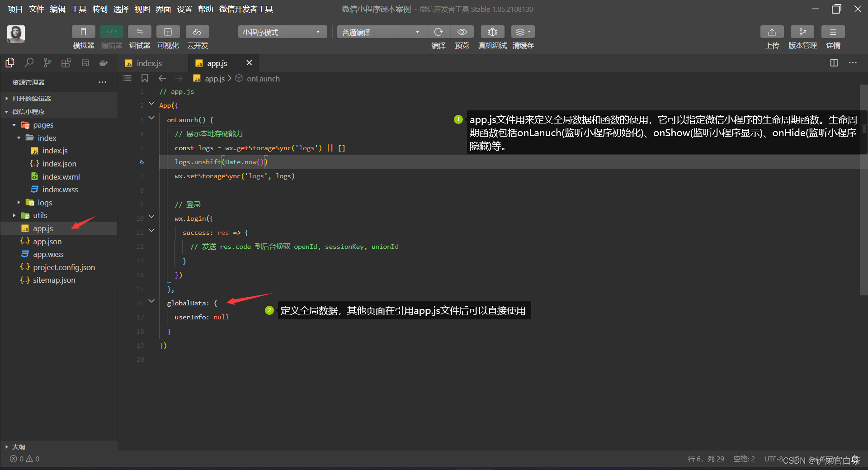Open app.json in the file tree
Viewport: 868px width, 470px height.
coord(59,242)
